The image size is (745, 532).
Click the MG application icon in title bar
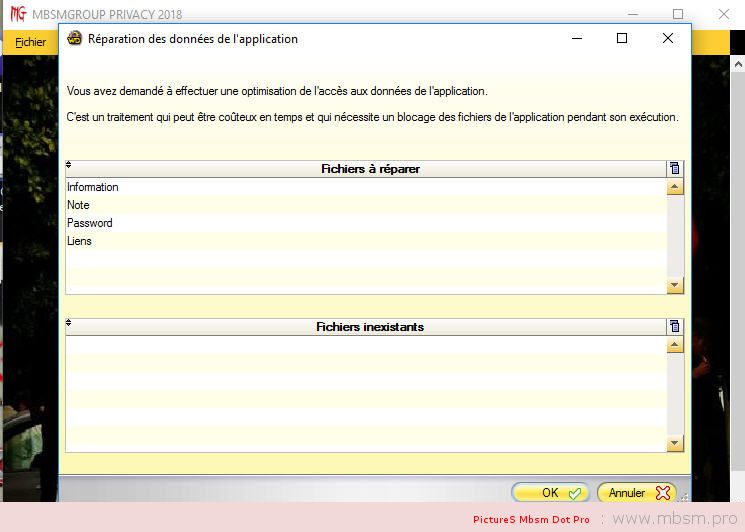[x=18, y=14]
